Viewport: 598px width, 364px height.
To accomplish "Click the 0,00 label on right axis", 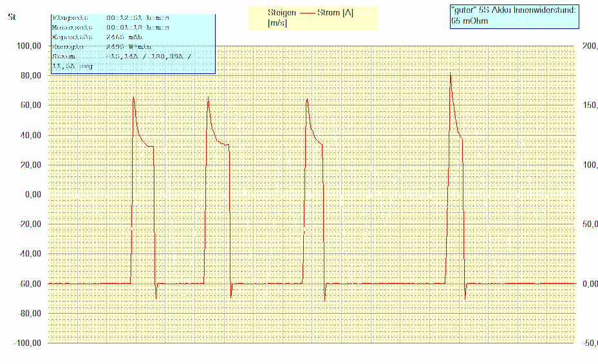I will click(x=590, y=284).
